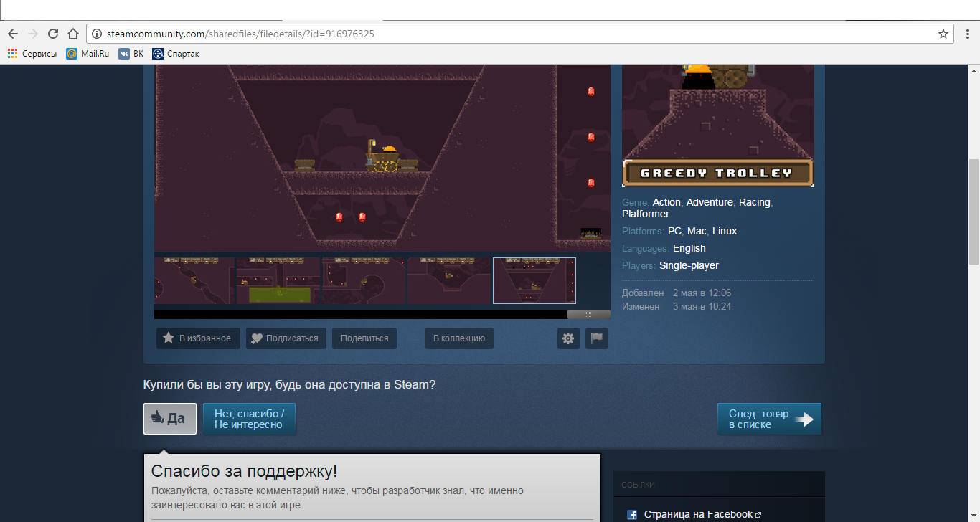The image size is (980, 522).
Task: Vote Да with the thumbs-up button
Action: pyautogui.click(x=170, y=419)
